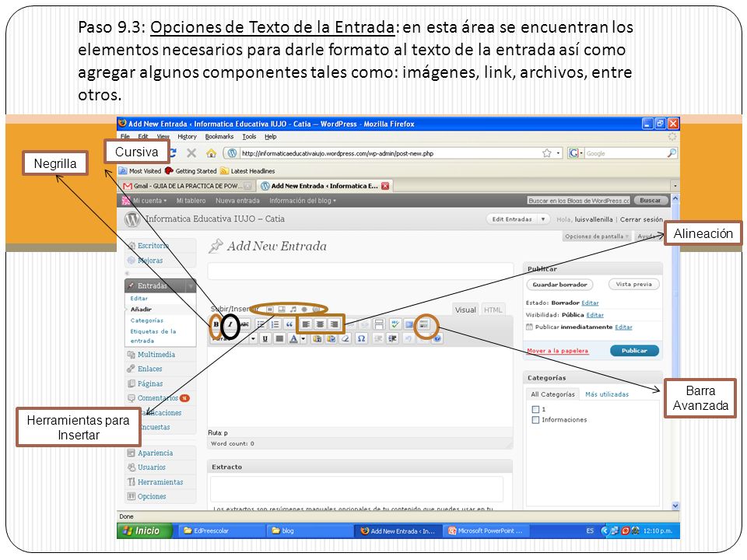747x560 pixels.
Task: Open Windows Inicio start button
Action: [x=145, y=531]
